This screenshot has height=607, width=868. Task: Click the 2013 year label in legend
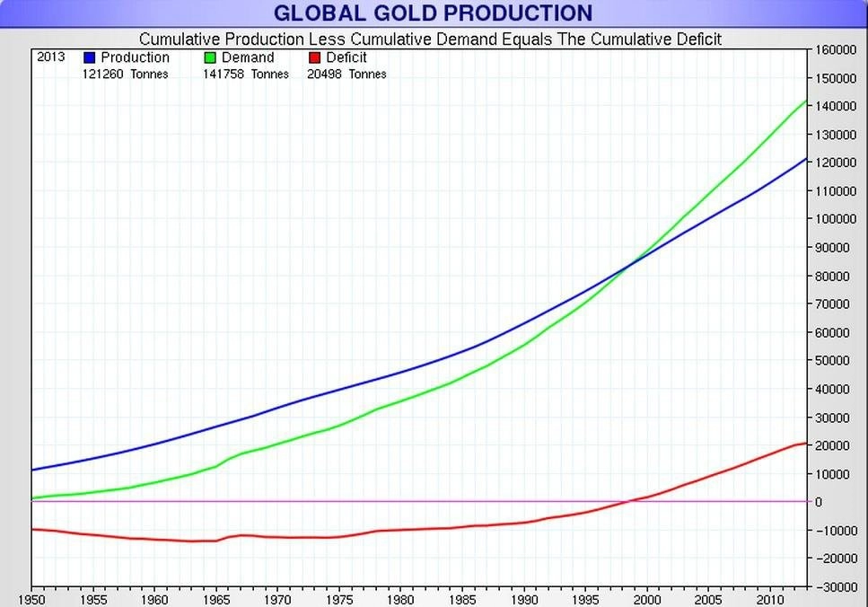[x=51, y=57]
